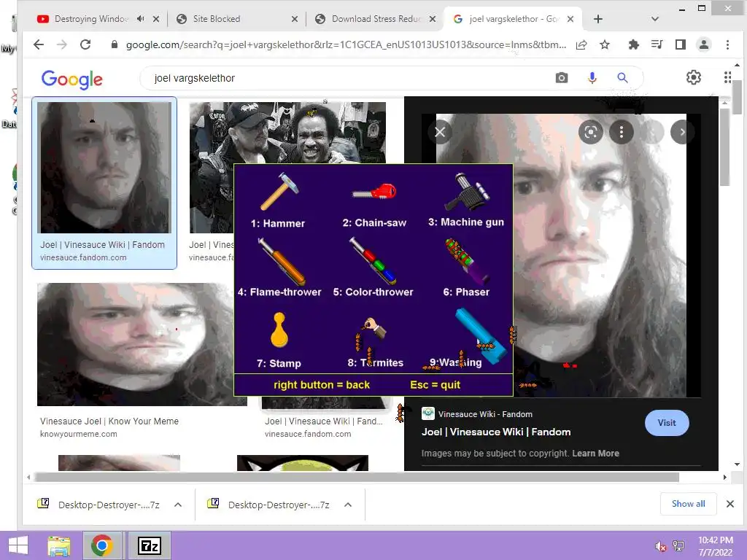Expand the tab search dropdown
This screenshot has width=747, height=560.
pos(655,19)
